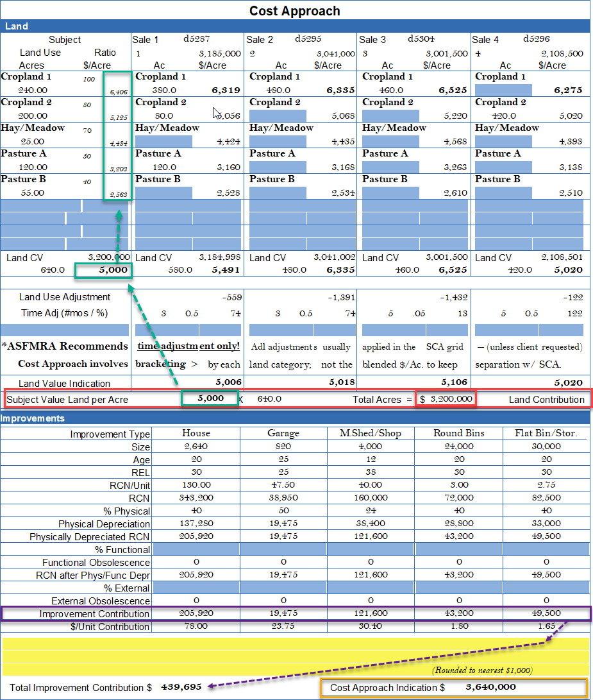Select the Cost Approach title cell
Image resolution: width=593 pixels, height=700 pixels.
pyautogui.click(x=295, y=11)
